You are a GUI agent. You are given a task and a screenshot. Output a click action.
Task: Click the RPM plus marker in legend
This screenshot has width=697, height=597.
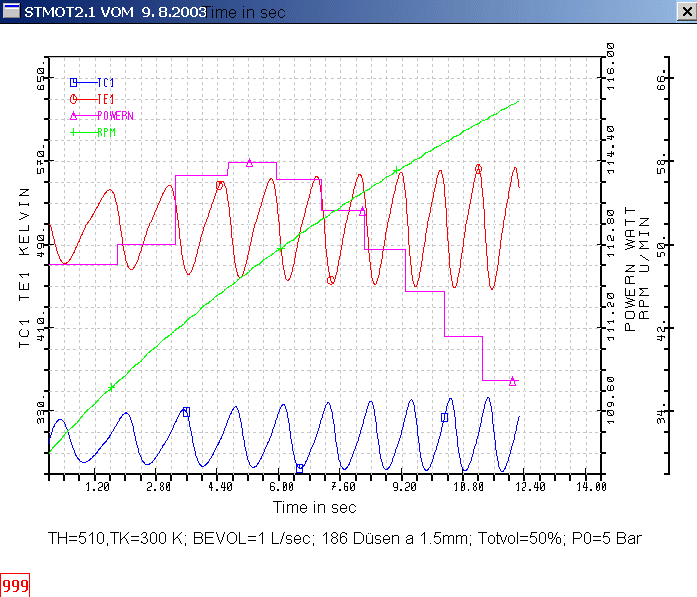[x=74, y=131]
